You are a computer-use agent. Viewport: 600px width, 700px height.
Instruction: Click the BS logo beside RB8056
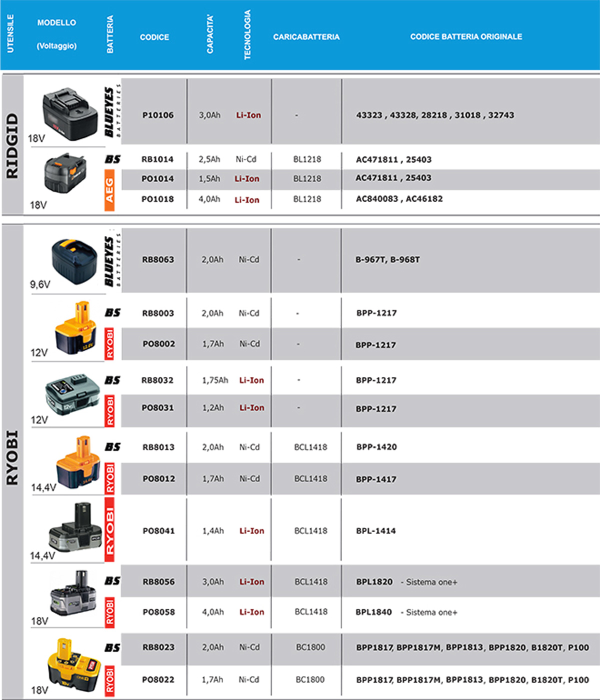112,580
